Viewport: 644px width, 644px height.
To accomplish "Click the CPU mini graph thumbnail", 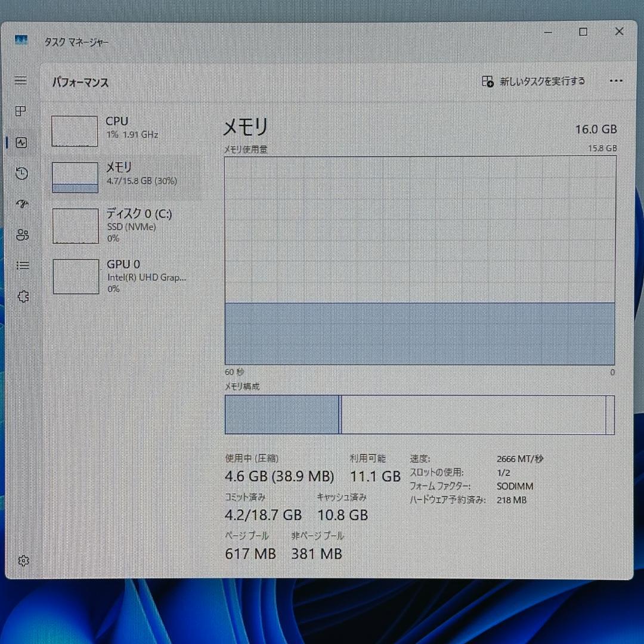I will click(75, 131).
